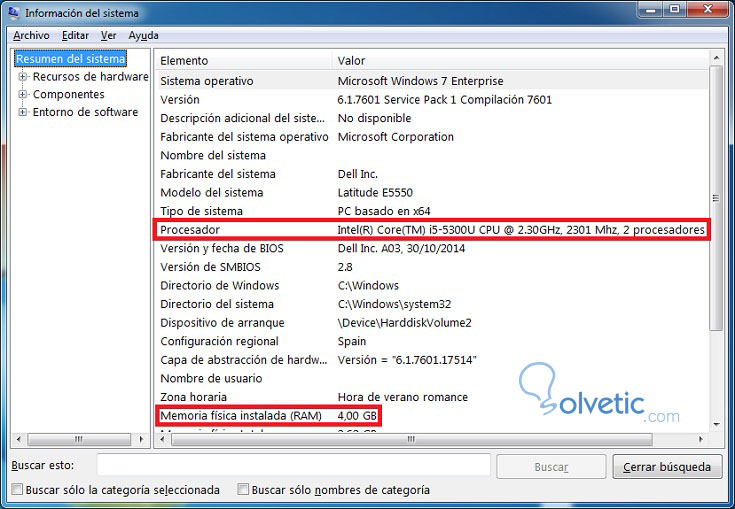
Task: Click the details pane horizontal scroll right arrow
Action: pos(701,440)
